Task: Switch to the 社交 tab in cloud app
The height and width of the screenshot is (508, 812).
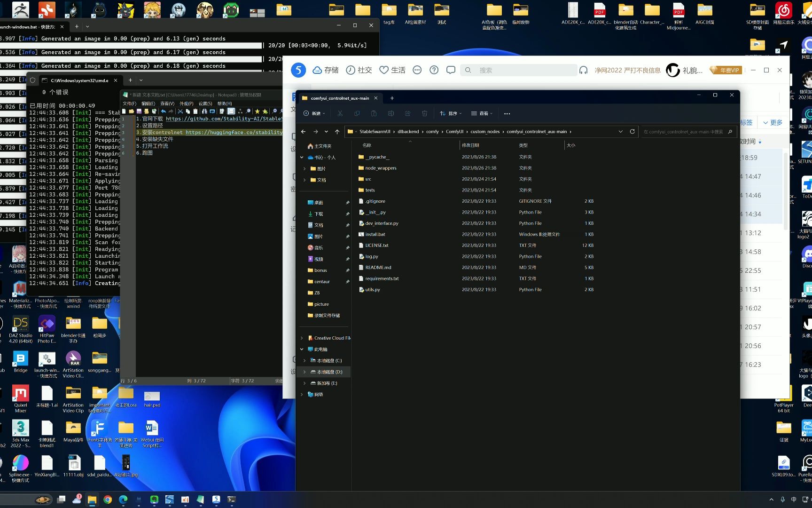Action: 359,70
